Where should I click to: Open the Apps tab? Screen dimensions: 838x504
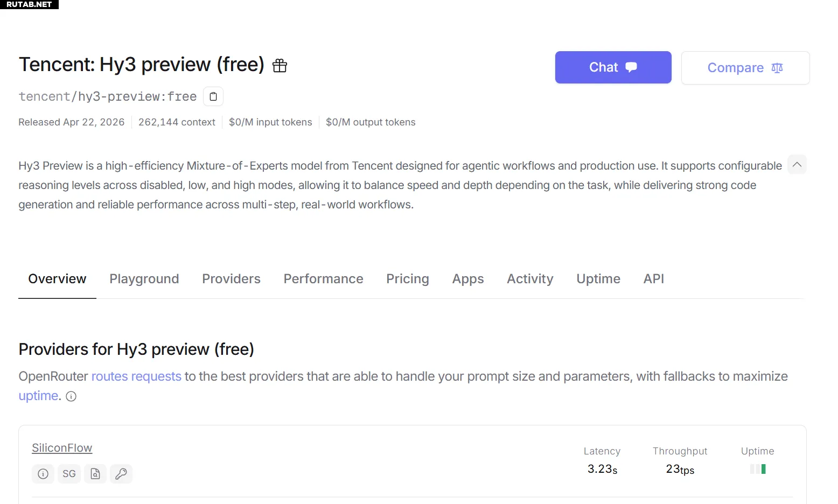(x=468, y=279)
